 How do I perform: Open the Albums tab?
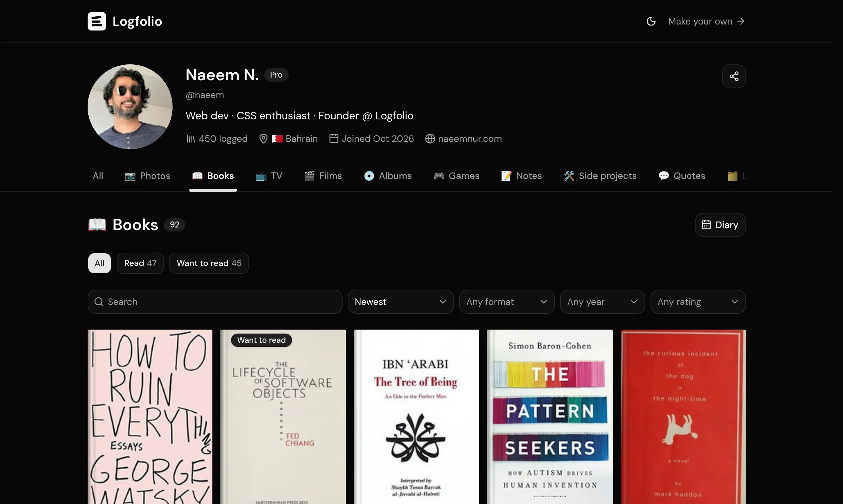(x=388, y=176)
